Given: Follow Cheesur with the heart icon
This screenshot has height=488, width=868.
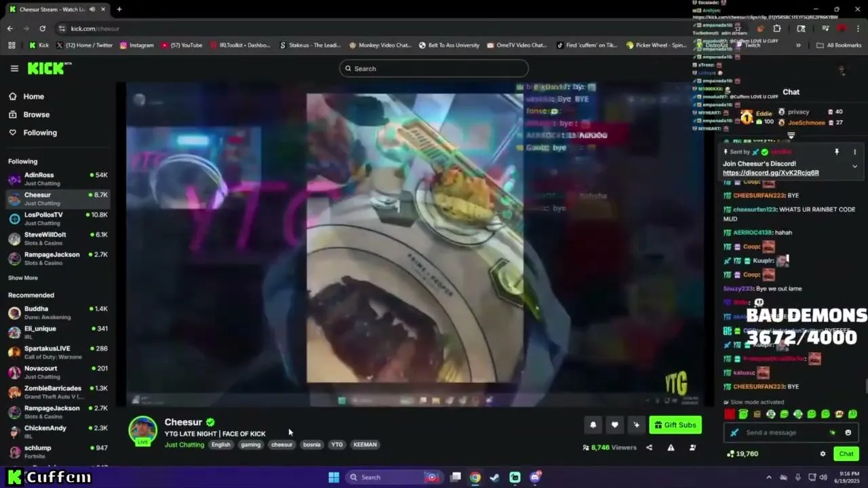Looking at the screenshot, I should click(614, 425).
